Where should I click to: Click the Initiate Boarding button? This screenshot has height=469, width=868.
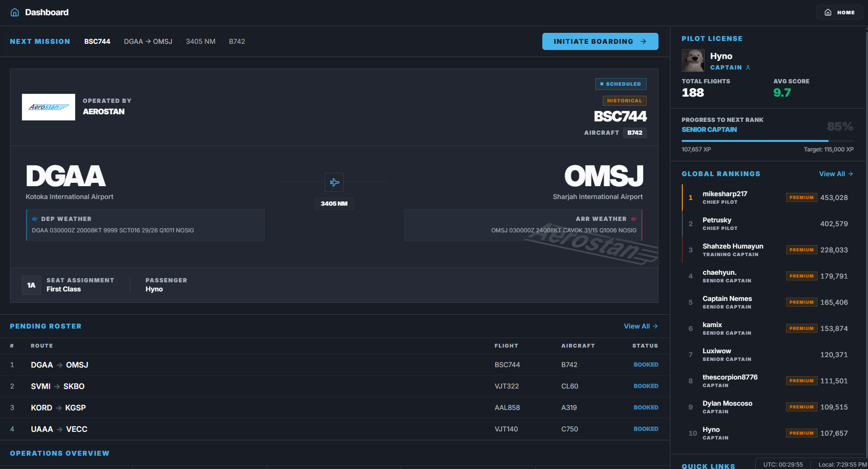point(600,41)
